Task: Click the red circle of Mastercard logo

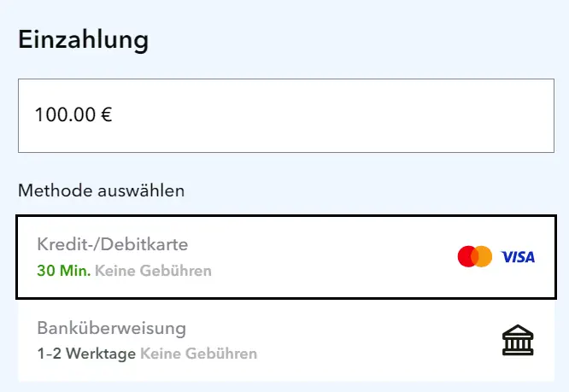Action: (467, 256)
